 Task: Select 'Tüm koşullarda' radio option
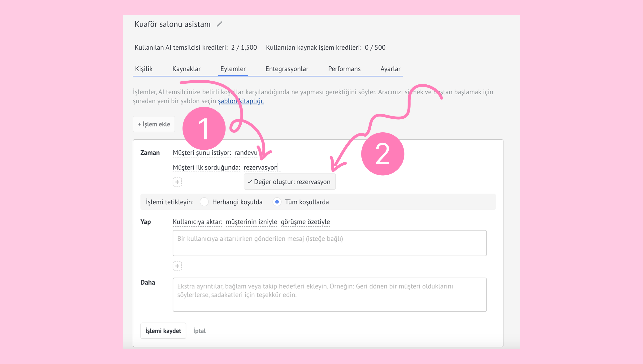[x=277, y=202]
